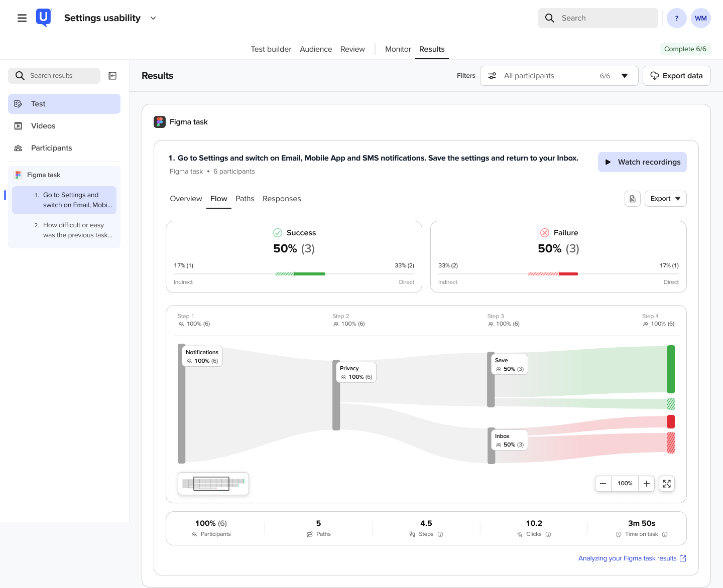This screenshot has width=723, height=588.
Task: Open the WM user avatar menu
Action: coord(701,18)
